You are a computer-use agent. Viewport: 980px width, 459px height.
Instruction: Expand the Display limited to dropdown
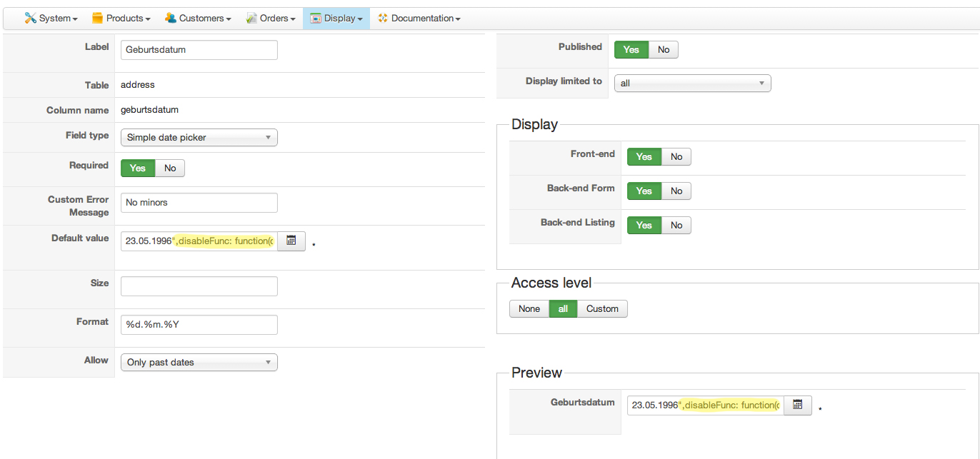click(692, 84)
